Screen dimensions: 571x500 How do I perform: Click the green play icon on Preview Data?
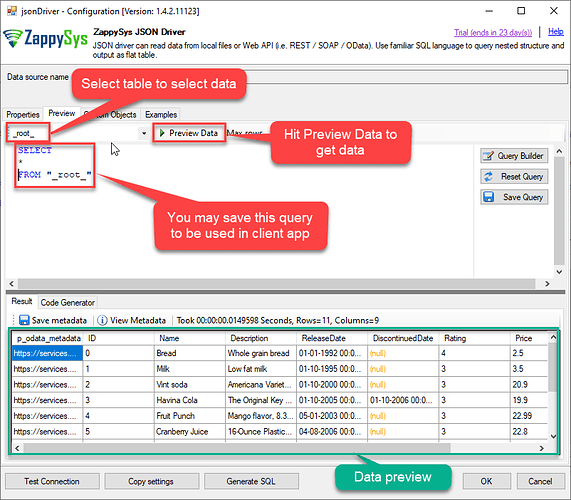pyautogui.click(x=162, y=133)
